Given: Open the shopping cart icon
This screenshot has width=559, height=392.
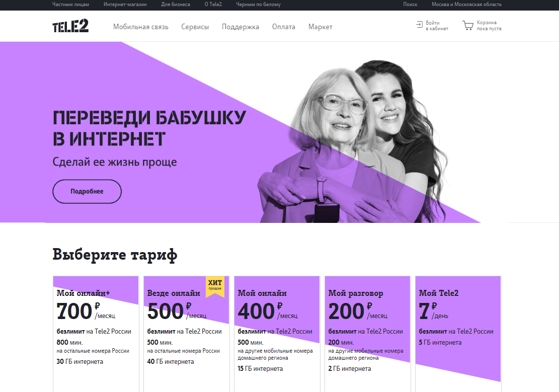Looking at the screenshot, I should (x=468, y=25).
